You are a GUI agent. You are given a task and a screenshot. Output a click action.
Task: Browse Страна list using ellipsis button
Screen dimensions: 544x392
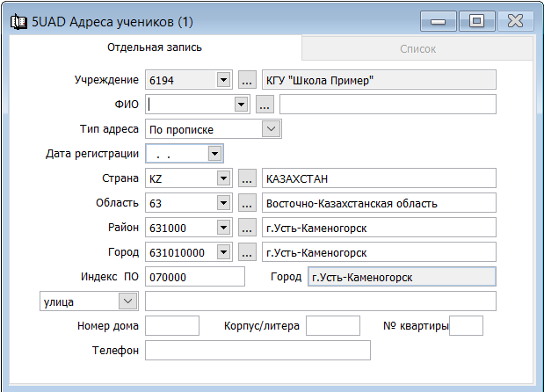247,178
